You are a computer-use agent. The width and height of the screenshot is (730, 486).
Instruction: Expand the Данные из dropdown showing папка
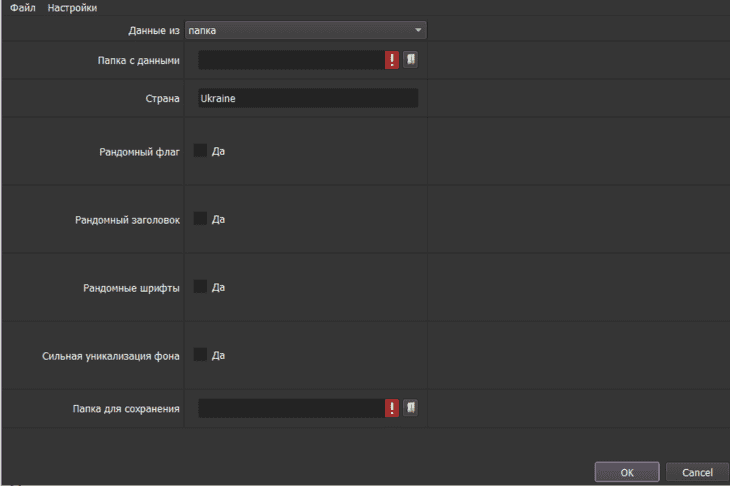coord(306,30)
